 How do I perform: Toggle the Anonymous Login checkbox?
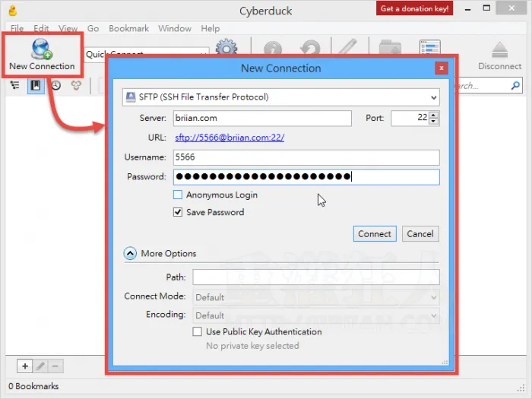[178, 195]
